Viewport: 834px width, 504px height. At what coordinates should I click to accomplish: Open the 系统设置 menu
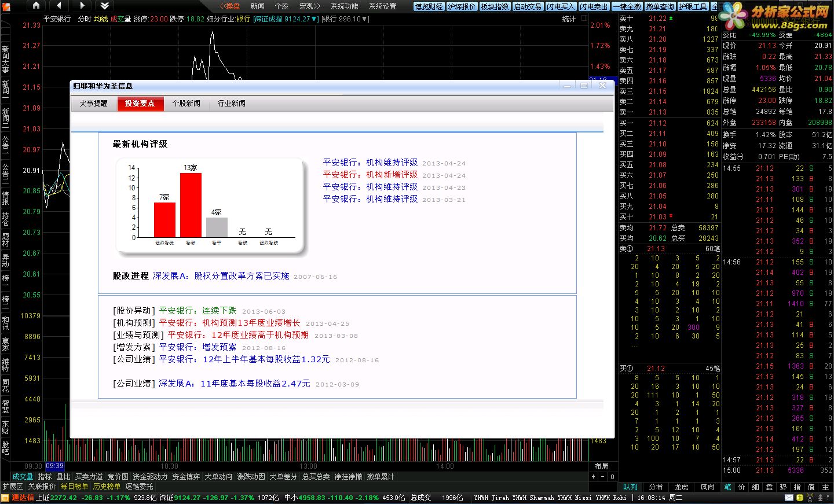tap(382, 6)
